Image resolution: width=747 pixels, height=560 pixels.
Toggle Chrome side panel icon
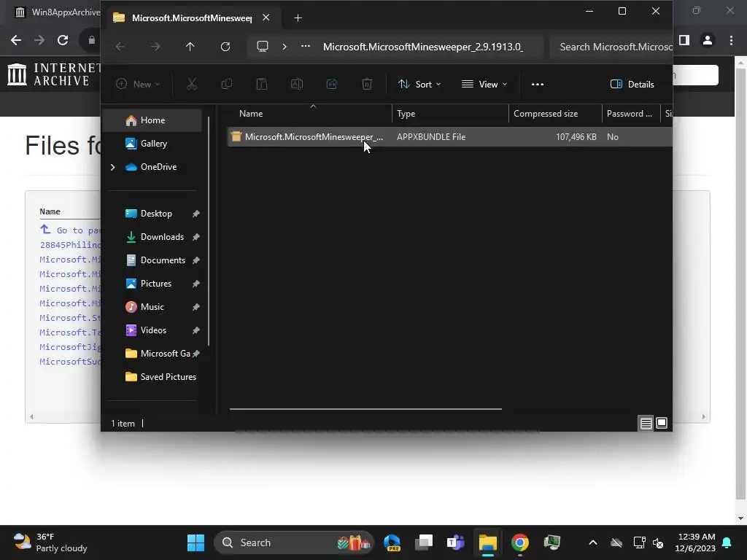684,40
